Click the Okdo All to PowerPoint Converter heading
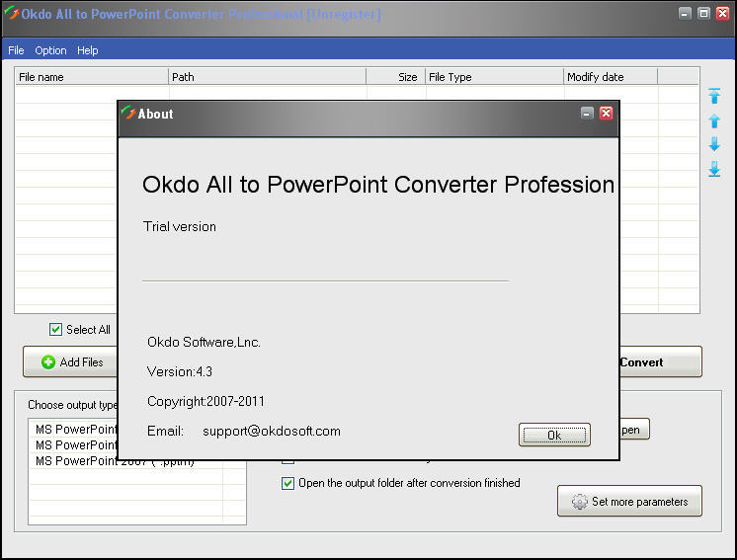Screen dimensions: 737x560 378,185
